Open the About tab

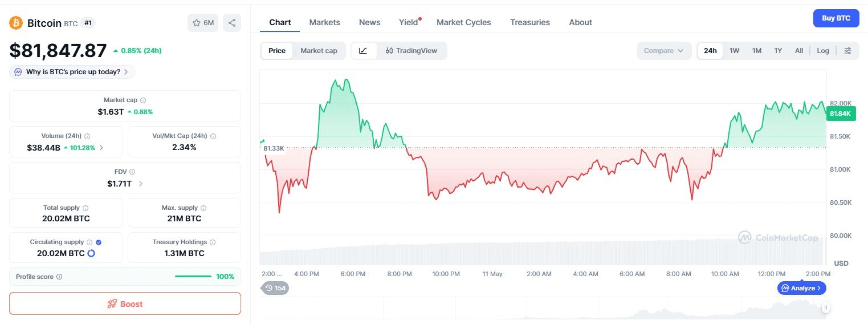581,22
